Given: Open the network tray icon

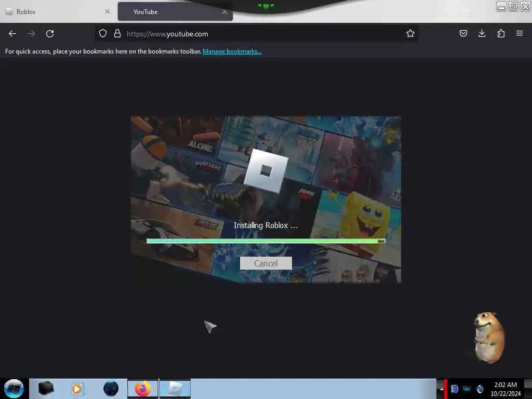Looking at the screenshot, I should coord(467,389).
